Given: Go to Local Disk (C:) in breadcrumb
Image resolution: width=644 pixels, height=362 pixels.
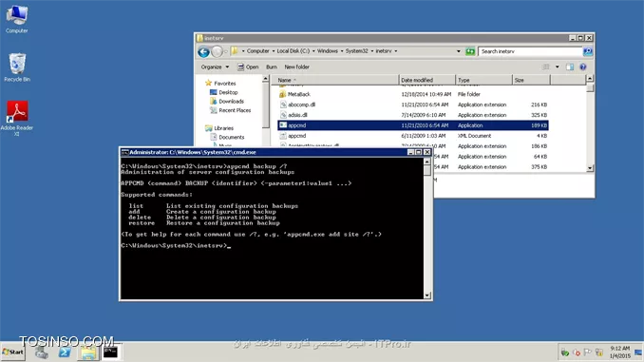Looking at the screenshot, I should pos(294,51).
